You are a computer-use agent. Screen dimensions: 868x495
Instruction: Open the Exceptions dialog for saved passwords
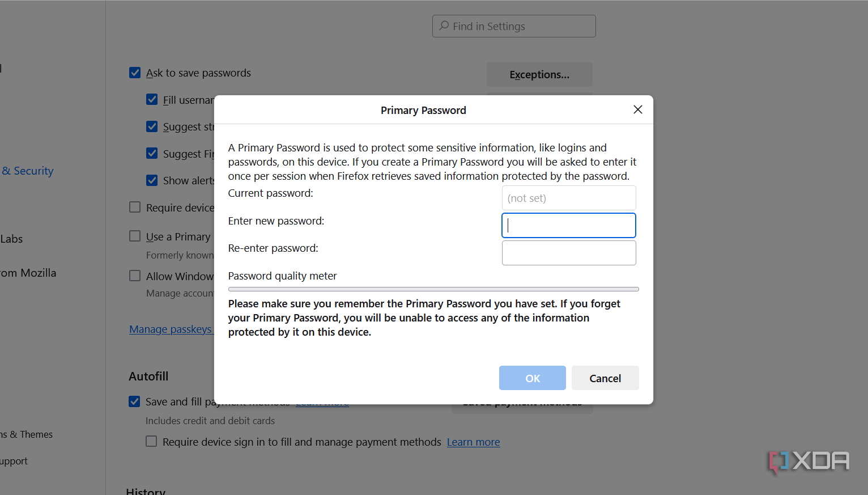click(x=539, y=74)
